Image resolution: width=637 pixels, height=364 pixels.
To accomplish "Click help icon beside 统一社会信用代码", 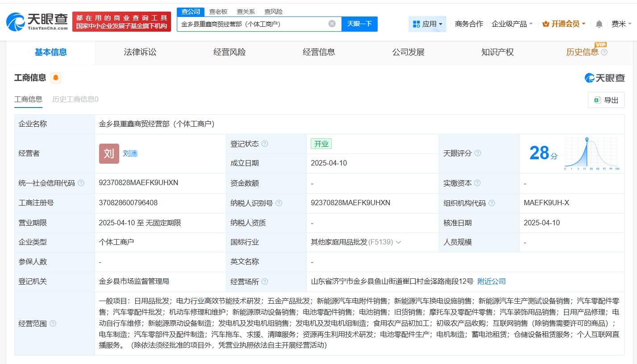I will click(81, 183).
